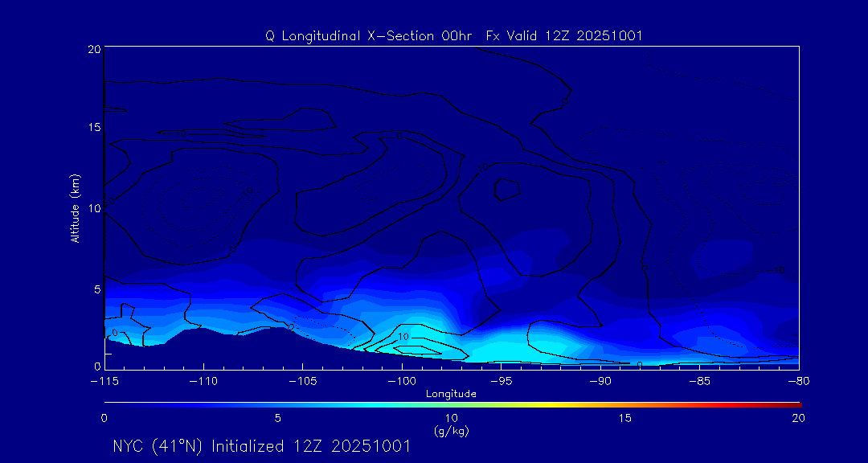Click the altitude axis tick label "20"
868x463 pixels.
pos(93,49)
